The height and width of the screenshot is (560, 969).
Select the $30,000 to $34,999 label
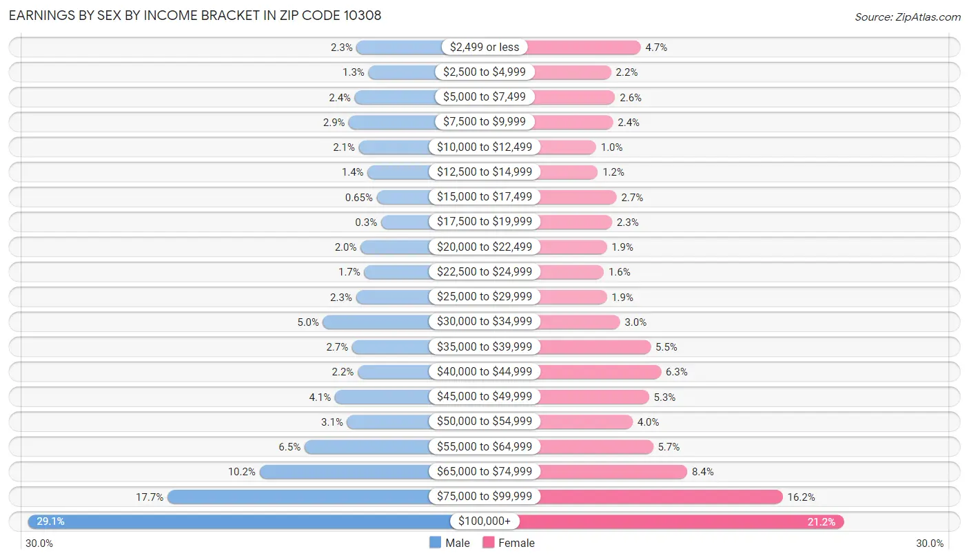(x=484, y=322)
